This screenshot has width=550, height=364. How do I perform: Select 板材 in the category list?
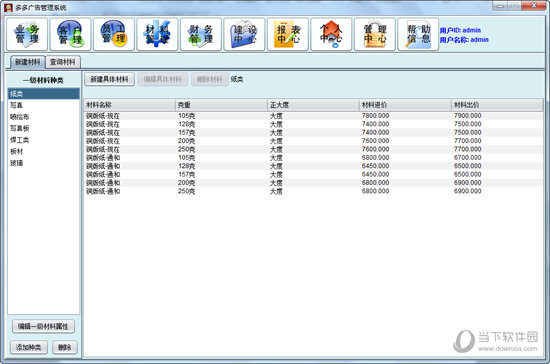44,151
